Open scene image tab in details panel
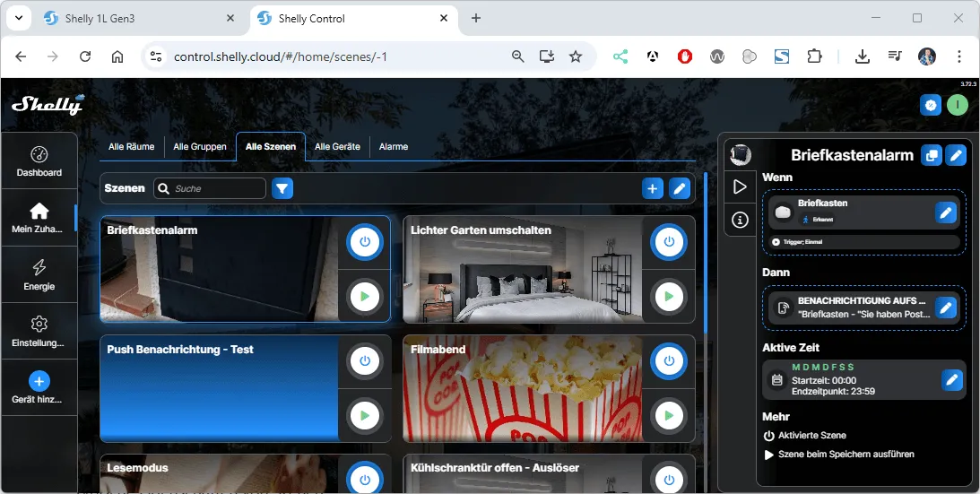Image resolution: width=980 pixels, height=494 pixels. (x=740, y=154)
